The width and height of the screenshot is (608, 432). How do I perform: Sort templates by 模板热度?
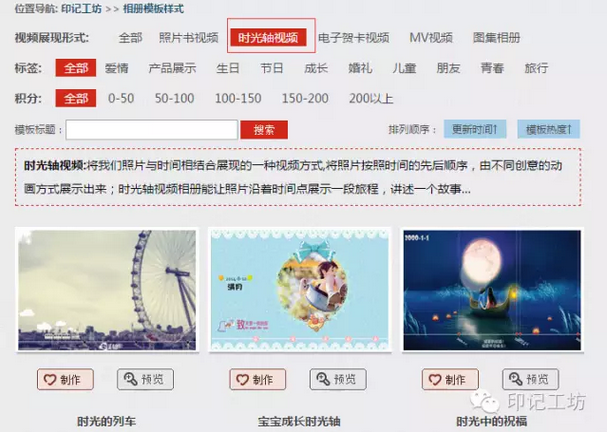(x=548, y=129)
